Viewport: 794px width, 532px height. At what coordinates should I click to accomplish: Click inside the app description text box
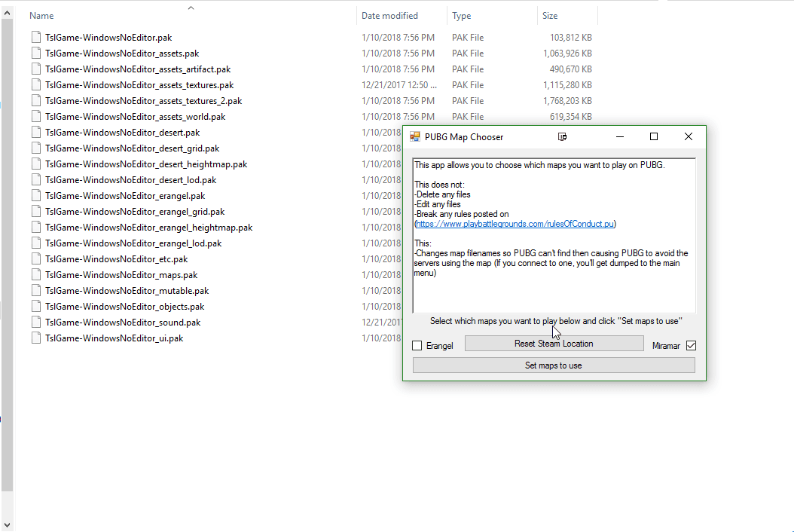(x=554, y=236)
